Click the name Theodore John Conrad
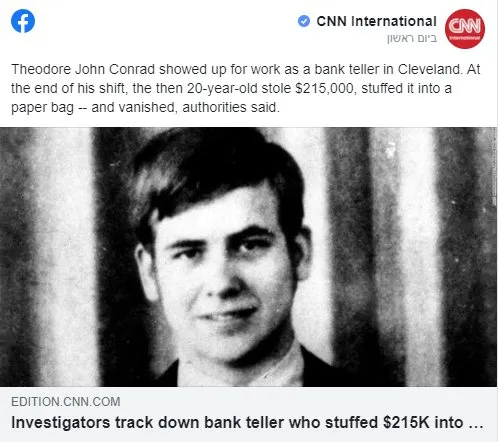This screenshot has height=442, width=498. coord(83,69)
